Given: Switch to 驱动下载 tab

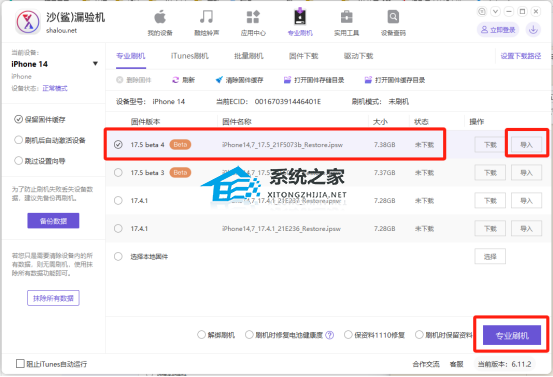Looking at the screenshot, I should pos(358,56).
